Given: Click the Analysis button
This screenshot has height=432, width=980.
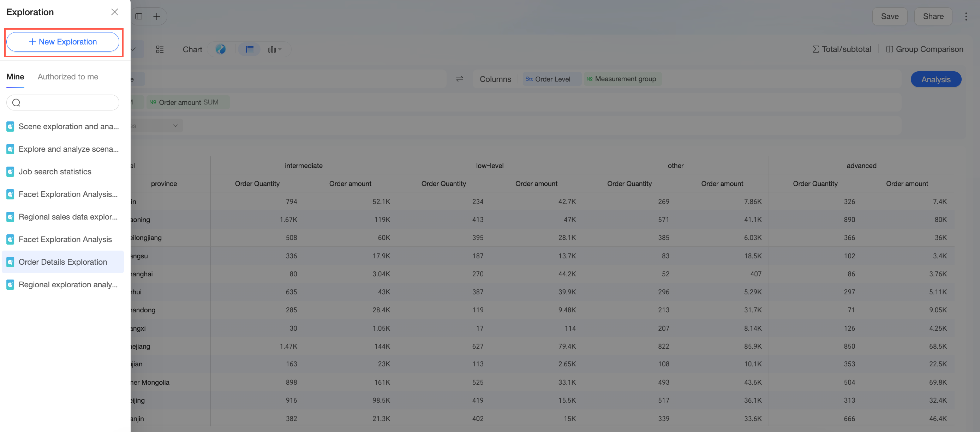Looking at the screenshot, I should coord(936,79).
